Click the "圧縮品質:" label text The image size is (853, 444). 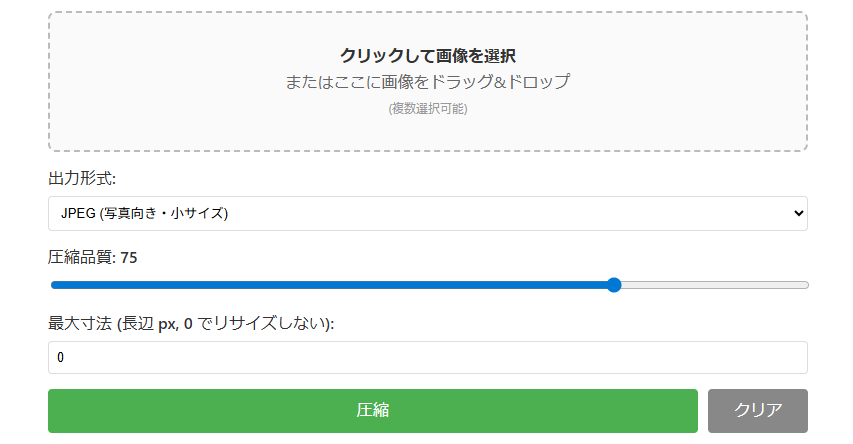click(x=82, y=258)
